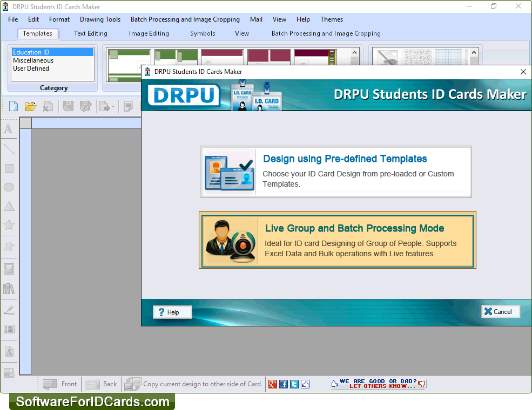Select the Triangle shape tool
Image resolution: width=532 pixels, height=410 pixels.
click(9, 206)
